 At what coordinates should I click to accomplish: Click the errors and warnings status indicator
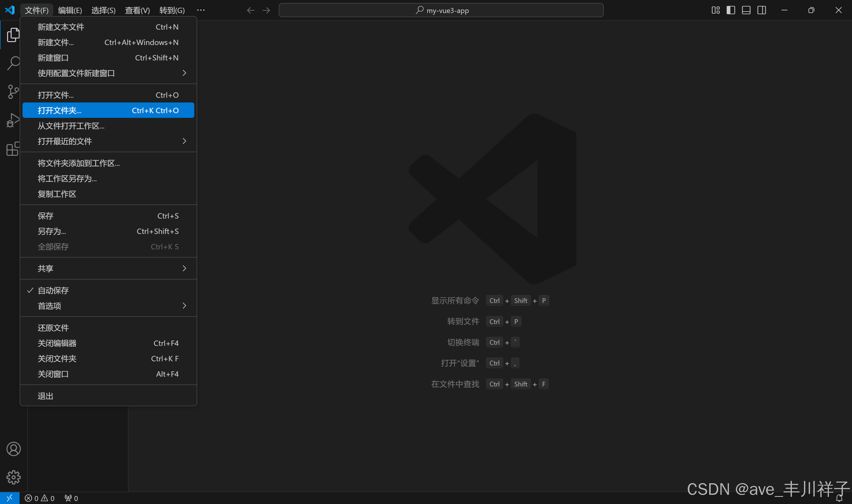coord(40,498)
